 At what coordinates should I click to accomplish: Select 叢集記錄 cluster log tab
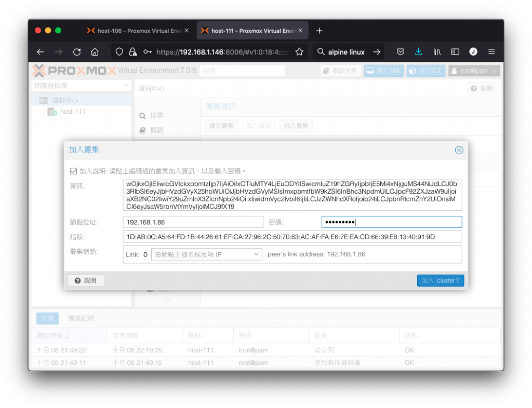82,318
